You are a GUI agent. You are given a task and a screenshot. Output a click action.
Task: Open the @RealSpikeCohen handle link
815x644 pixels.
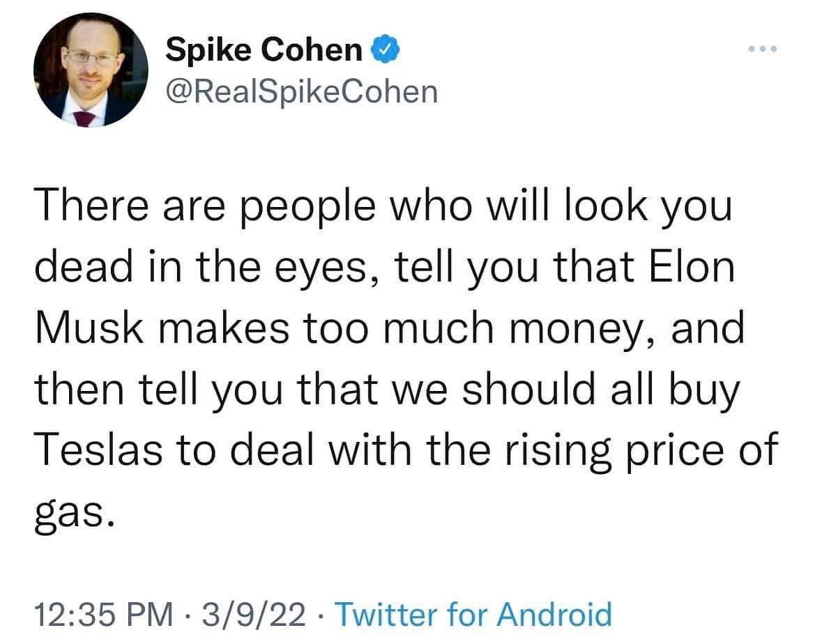(301, 91)
